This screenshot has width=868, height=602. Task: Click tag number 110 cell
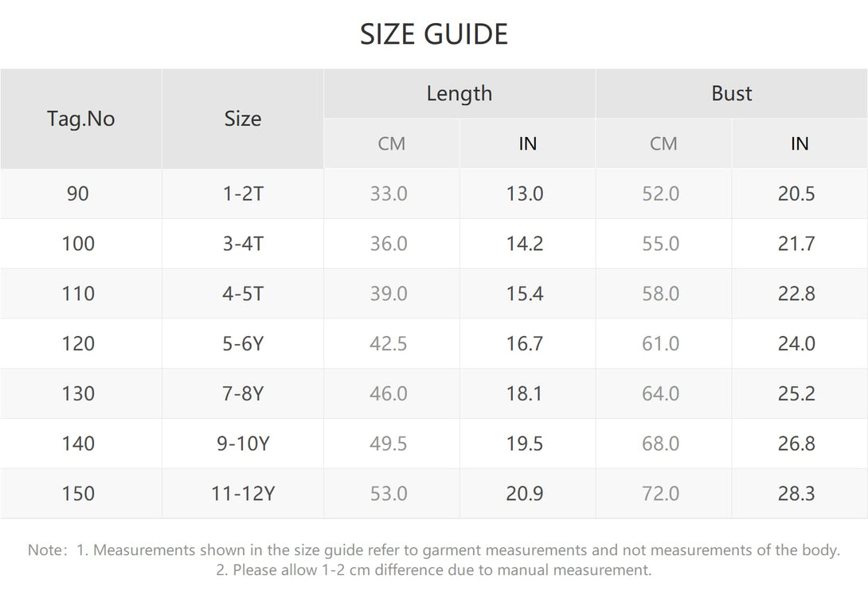point(80,294)
